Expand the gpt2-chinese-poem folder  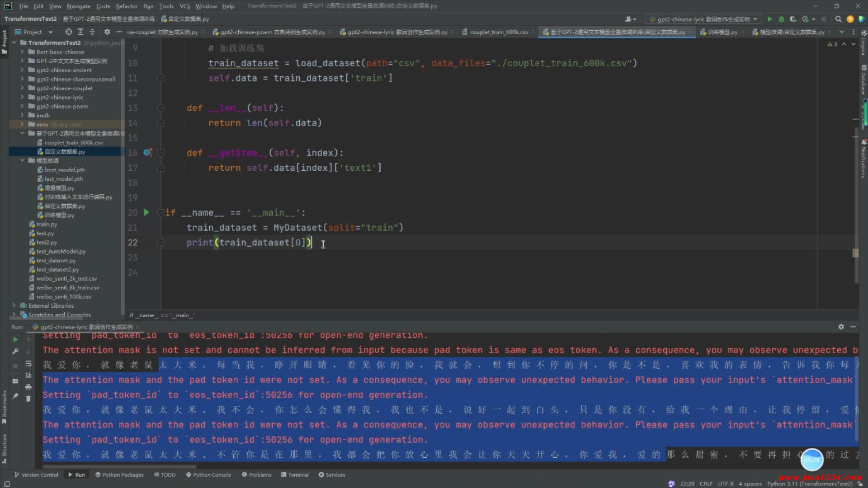click(x=22, y=106)
